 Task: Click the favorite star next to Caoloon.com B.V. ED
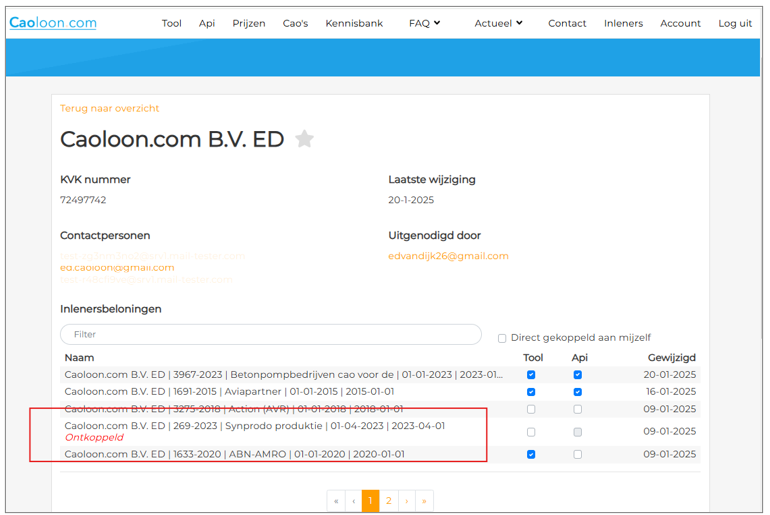tap(305, 139)
